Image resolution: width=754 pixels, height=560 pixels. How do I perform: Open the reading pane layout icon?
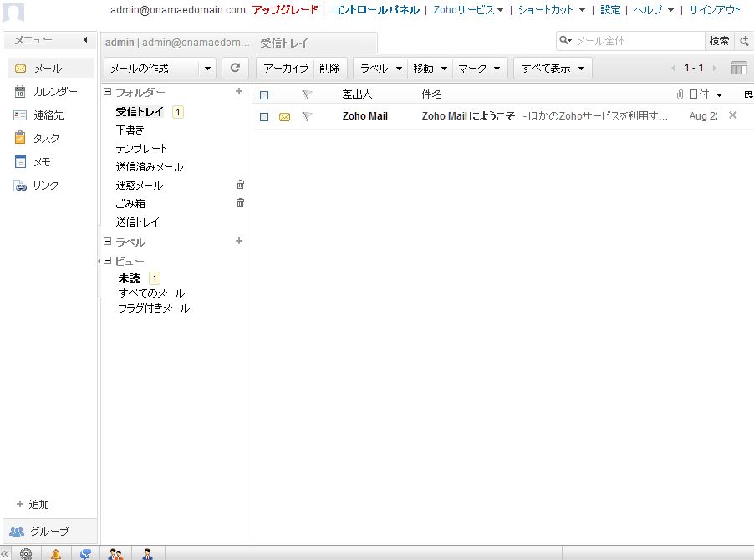click(739, 68)
